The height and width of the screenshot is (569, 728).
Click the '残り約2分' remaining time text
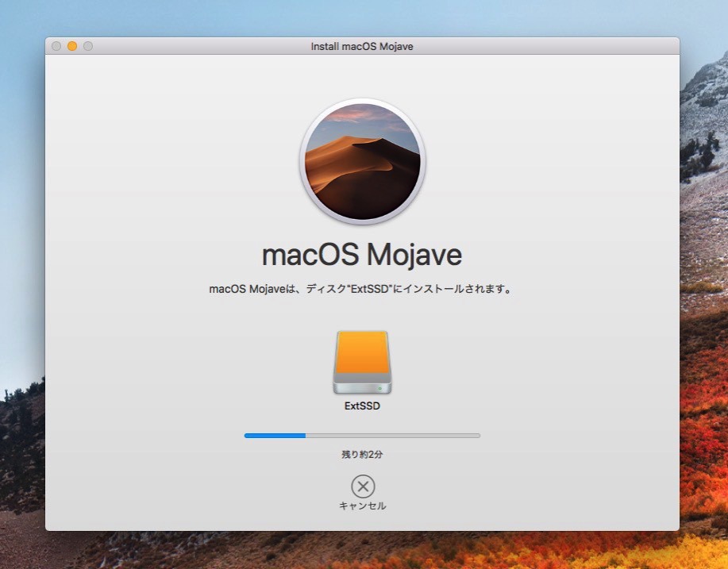pos(362,455)
